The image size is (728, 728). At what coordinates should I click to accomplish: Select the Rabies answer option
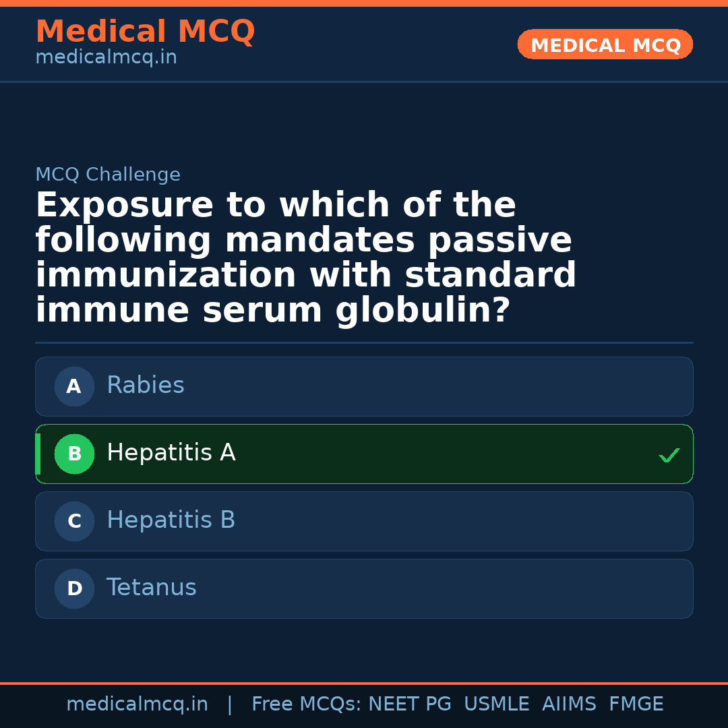(x=364, y=387)
